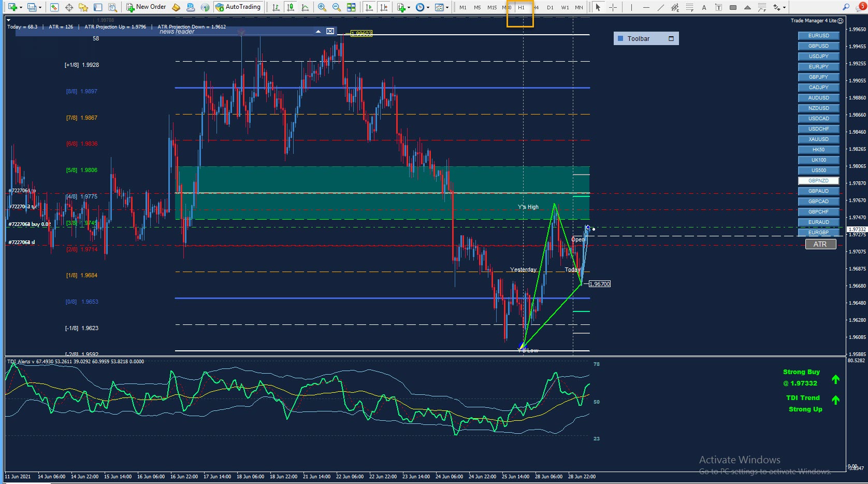Click the Trade Manager 4 Lite label
This screenshot has width=868, height=484.
tap(814, 21)
